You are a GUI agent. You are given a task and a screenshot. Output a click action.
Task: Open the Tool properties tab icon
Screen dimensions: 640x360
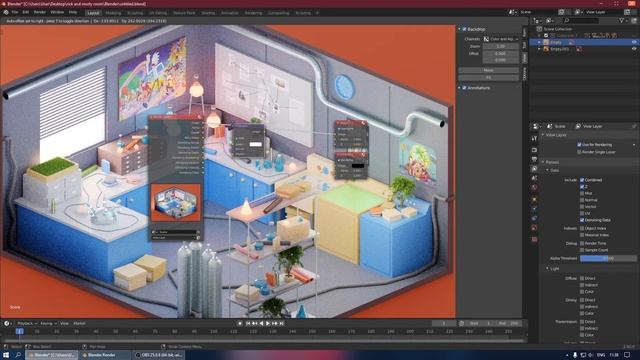[534, 139]
